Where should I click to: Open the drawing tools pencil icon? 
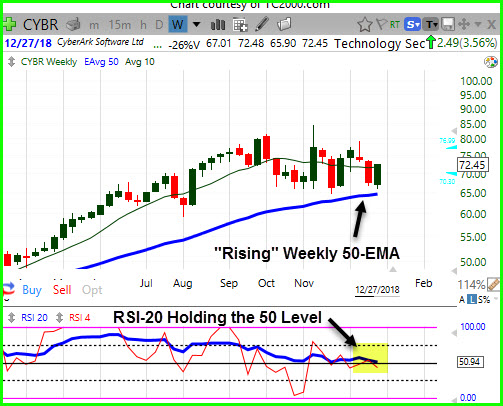(x=262, y=24)
